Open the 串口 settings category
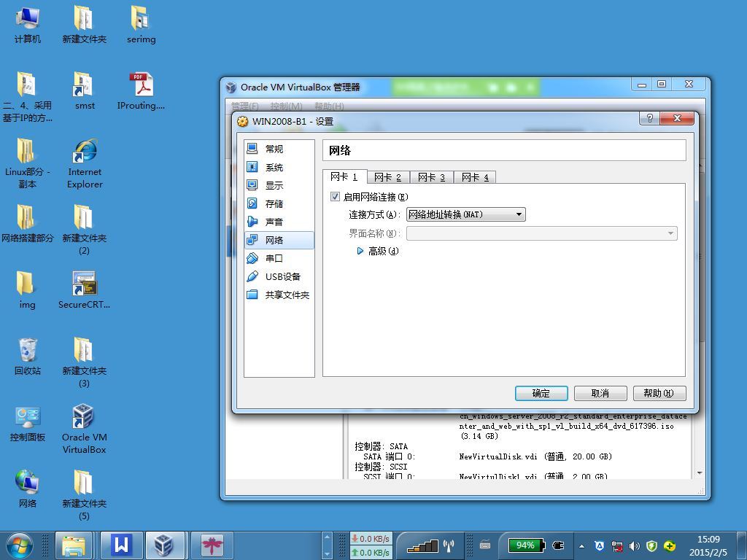The width and height of the screenshot is (747, 560). click(x=279, y=258)
